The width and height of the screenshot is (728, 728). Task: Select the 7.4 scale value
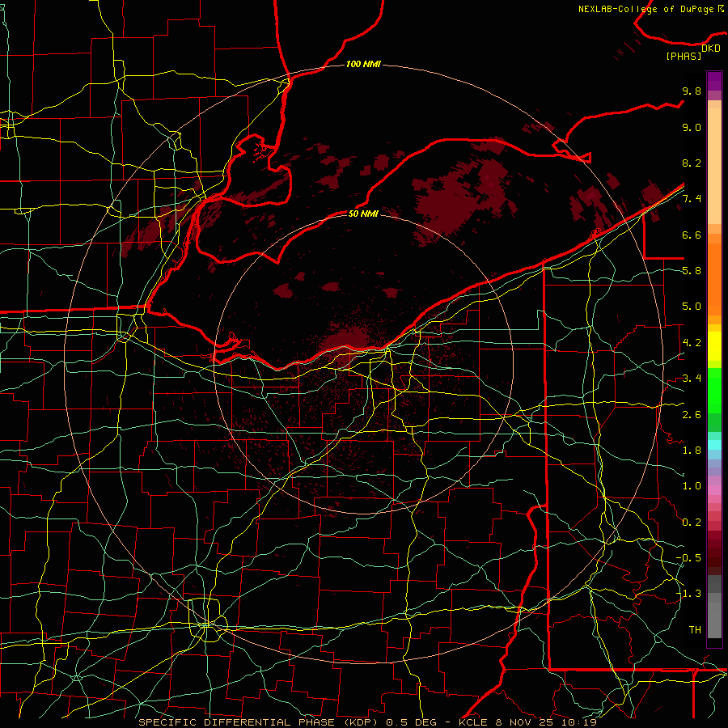pos(692,199)
